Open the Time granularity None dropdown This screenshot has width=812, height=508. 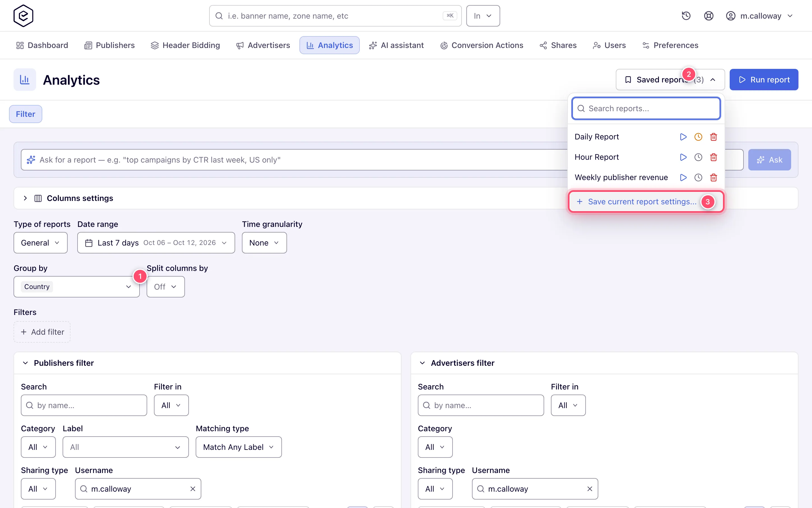pyautogui.click(x=264, y=243)
